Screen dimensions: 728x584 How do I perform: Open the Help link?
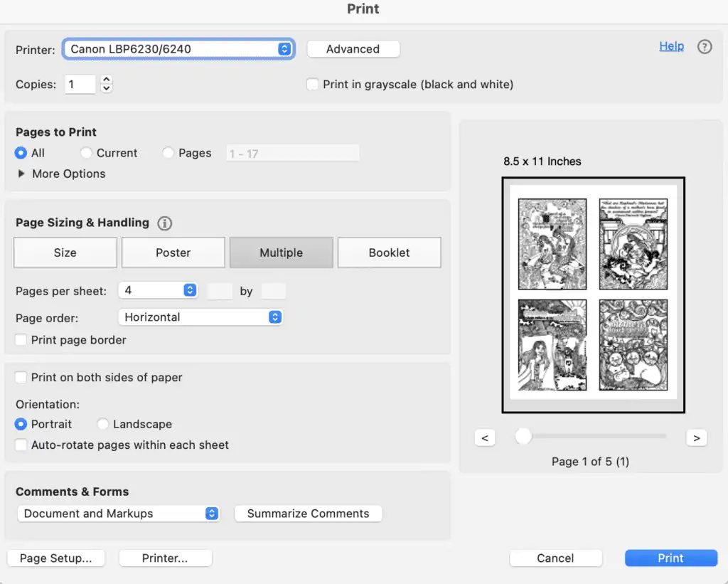[x=671, y=46]
